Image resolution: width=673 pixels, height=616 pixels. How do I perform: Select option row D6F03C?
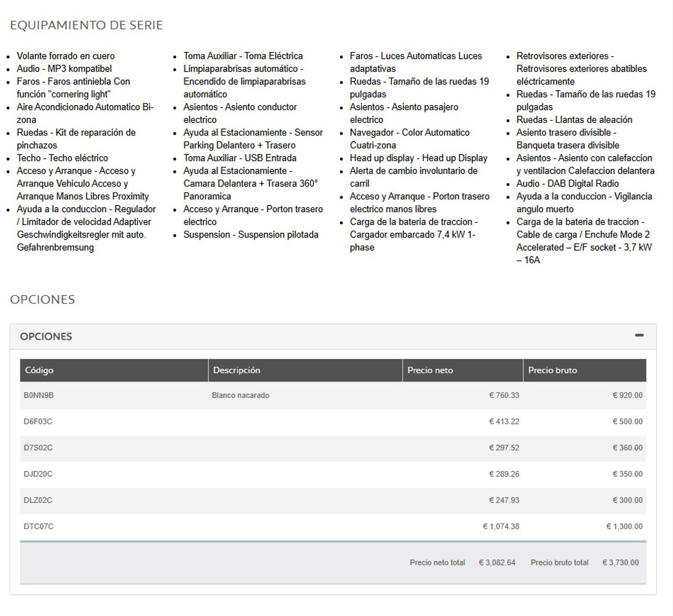[38, 422]
